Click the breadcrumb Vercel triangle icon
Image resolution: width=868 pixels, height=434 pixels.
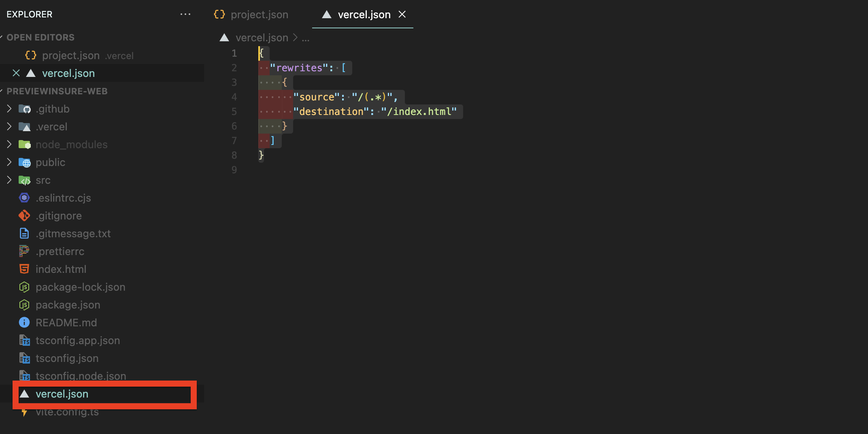click(224, 38)
